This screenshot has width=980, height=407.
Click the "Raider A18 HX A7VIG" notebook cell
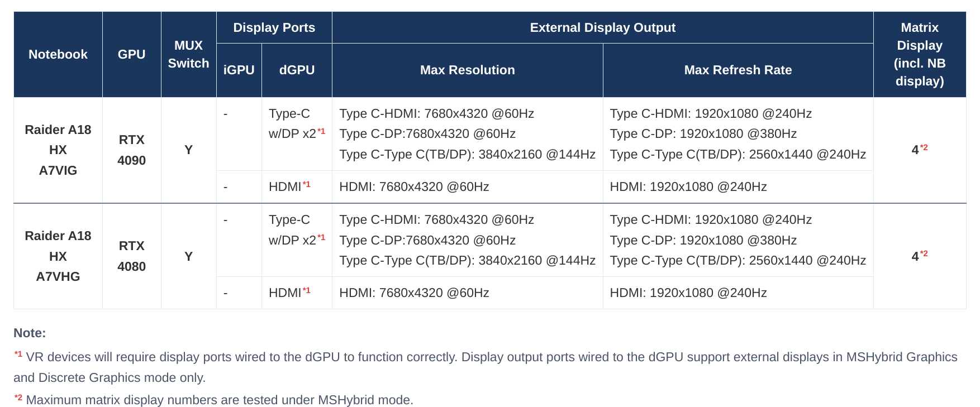58,150
